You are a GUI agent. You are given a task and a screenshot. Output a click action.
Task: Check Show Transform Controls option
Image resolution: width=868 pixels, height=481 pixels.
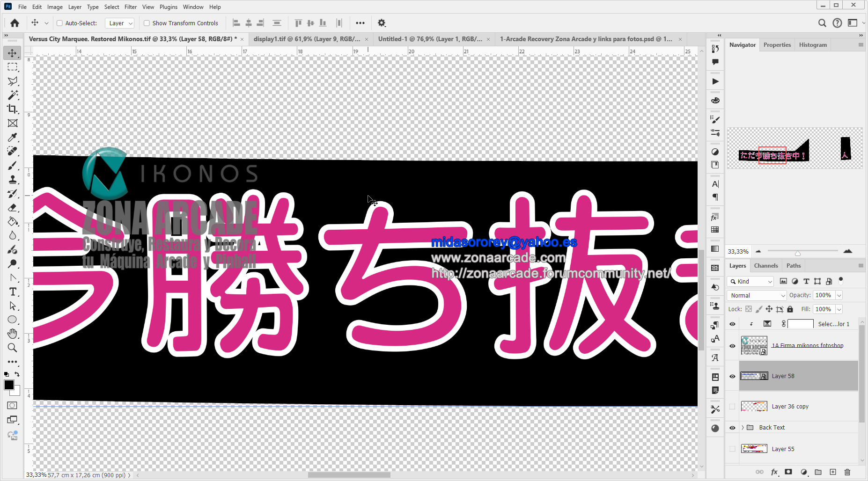coord(147,23)
